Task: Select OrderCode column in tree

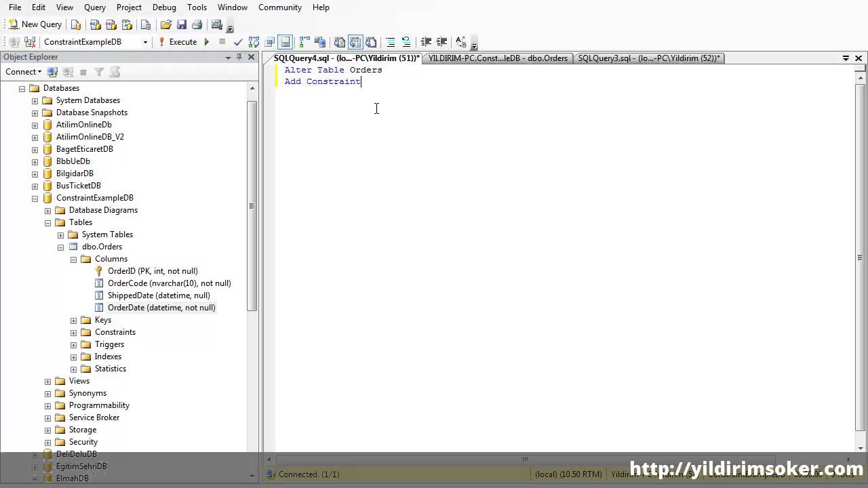Action: (x=169, y=283)
